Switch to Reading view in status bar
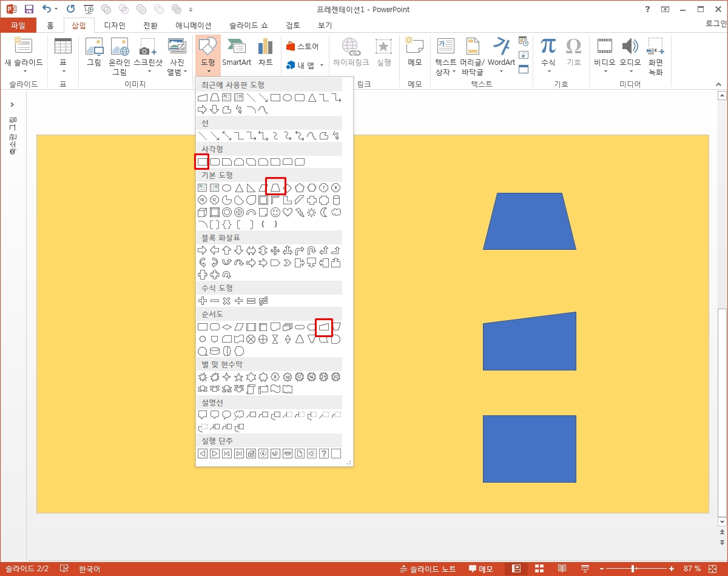Image resolution: width=728 pixels, height=576 pixels. 562,569
